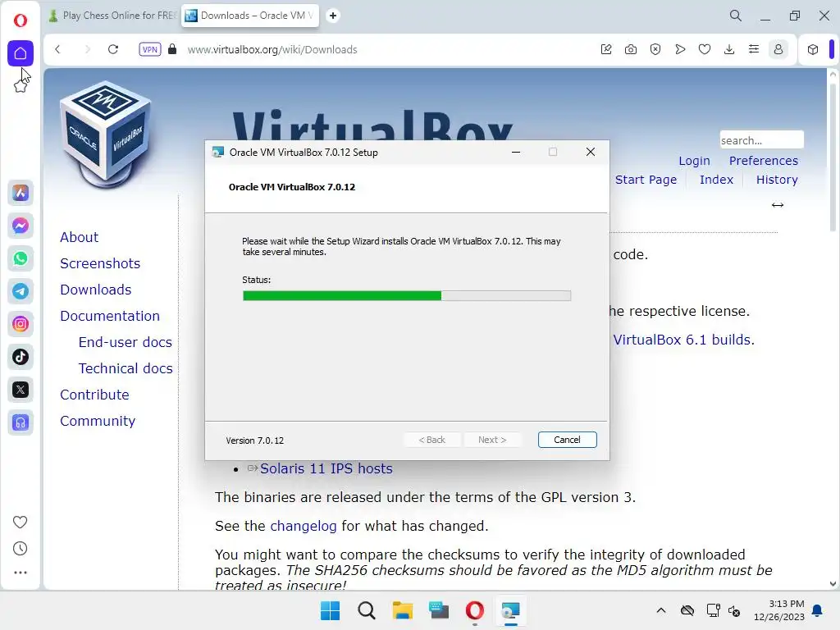Viewport: 840px width, 630px height.
Task: Open the music player sidebar icon
Action: tap(21, 422)
